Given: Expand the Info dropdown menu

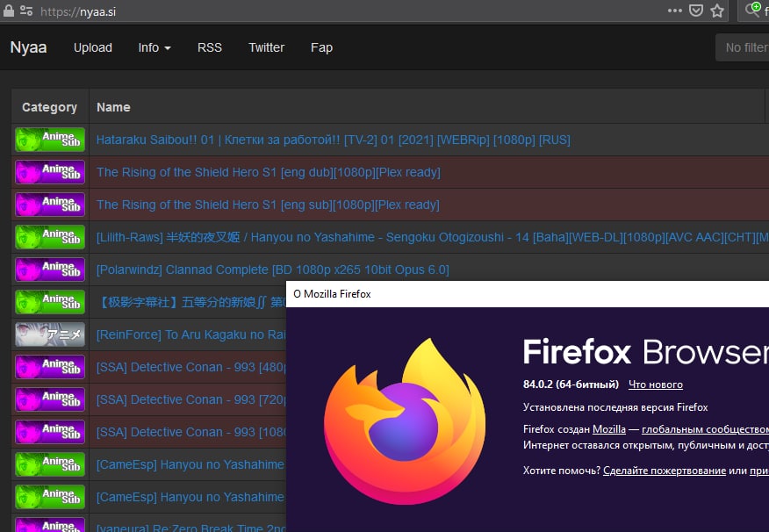Looking at the screenshot, I should tap(154, 47).
